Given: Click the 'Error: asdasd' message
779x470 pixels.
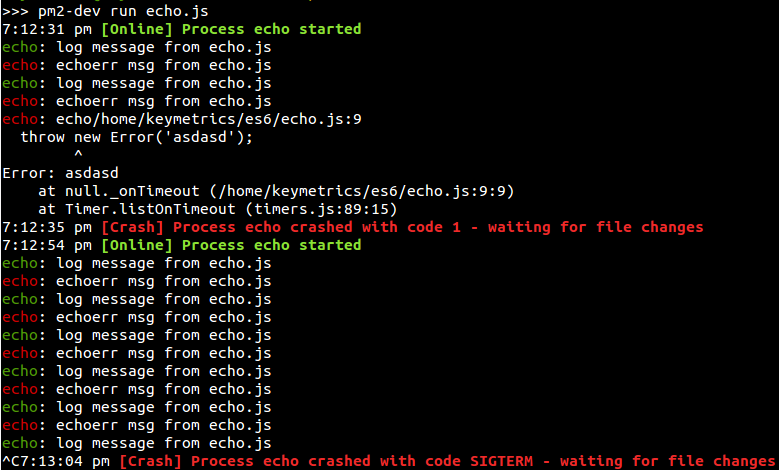Looking at the screenshot, I should [x=60, y=173].
